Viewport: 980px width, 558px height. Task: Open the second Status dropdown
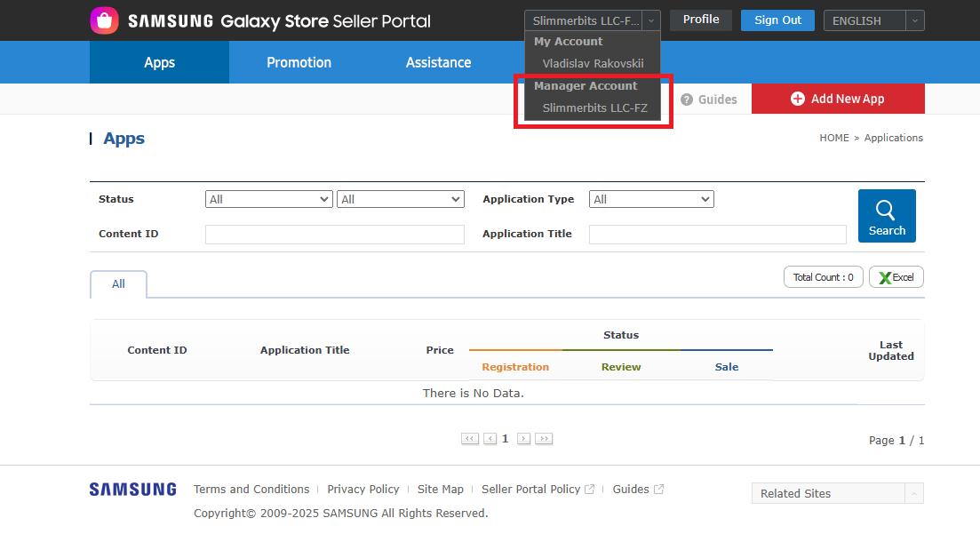pyautogui.click(x=401, y=199)
